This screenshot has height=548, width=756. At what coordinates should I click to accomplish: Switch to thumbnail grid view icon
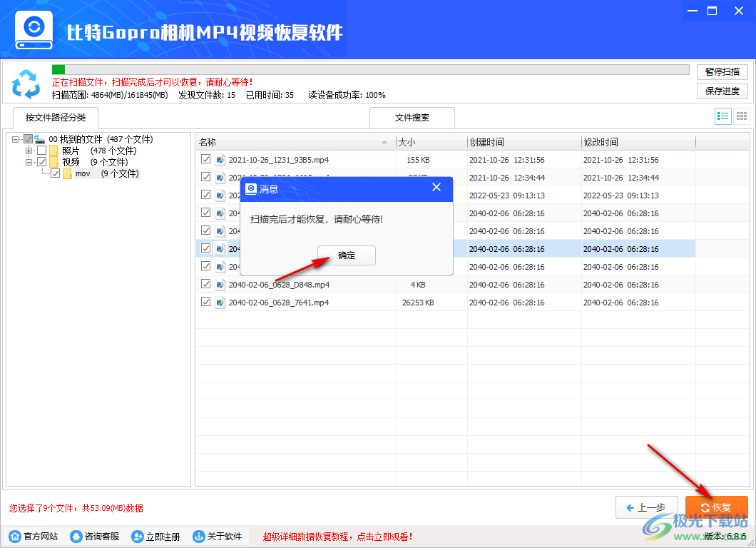742,116
